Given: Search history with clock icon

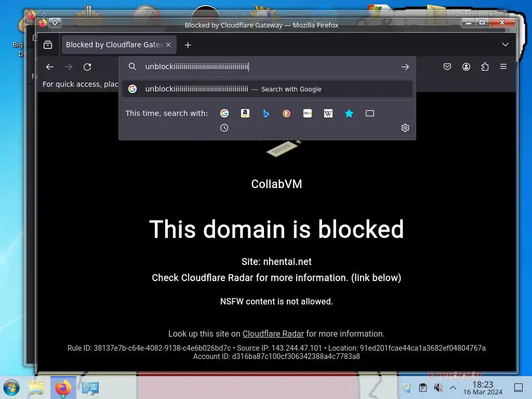Looking at the screenshot, I should point(224,128).
